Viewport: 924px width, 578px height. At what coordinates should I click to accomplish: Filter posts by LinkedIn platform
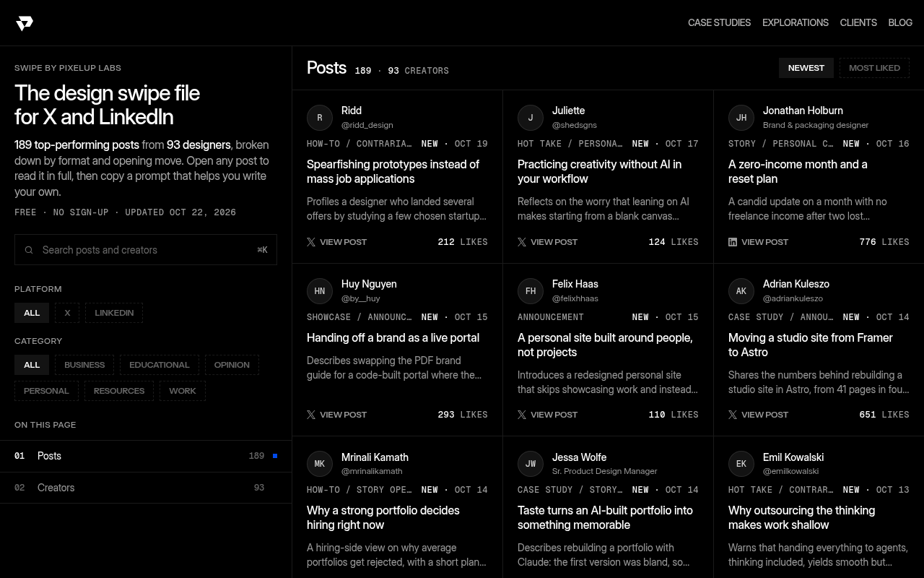[x=114, y=313]
